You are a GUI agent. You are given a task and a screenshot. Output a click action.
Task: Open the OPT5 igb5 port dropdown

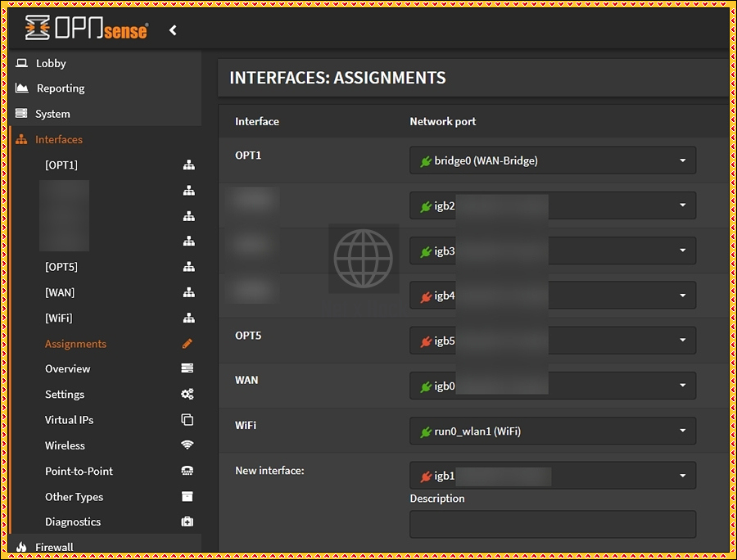click(553, 341)
